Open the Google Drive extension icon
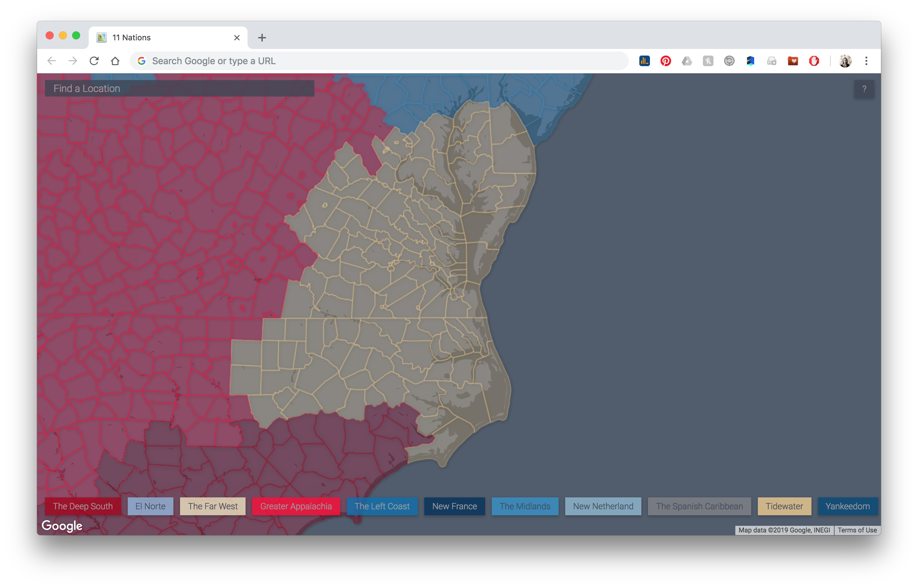This screenshot has height=588, width=918. pyautogui.click(x=687, y=61)
